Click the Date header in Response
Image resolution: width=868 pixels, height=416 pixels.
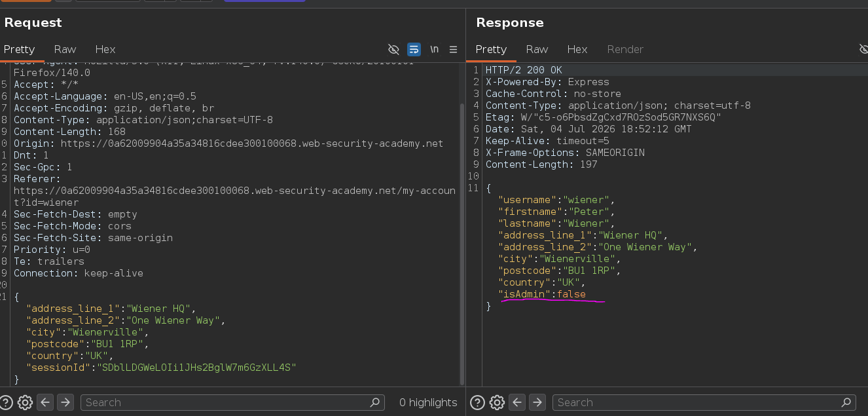point(588,129)
